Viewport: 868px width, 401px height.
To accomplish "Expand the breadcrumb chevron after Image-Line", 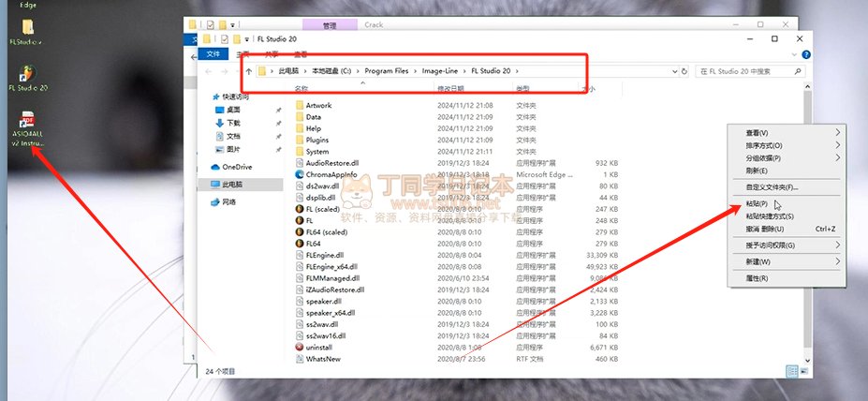I will pos(464,71).
